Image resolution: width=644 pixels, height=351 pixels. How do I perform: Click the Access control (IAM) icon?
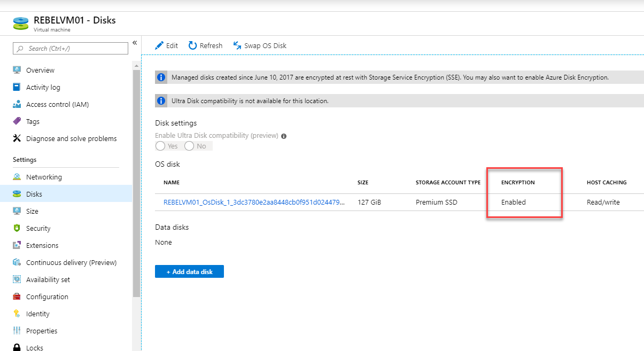(x=17, y=104)
